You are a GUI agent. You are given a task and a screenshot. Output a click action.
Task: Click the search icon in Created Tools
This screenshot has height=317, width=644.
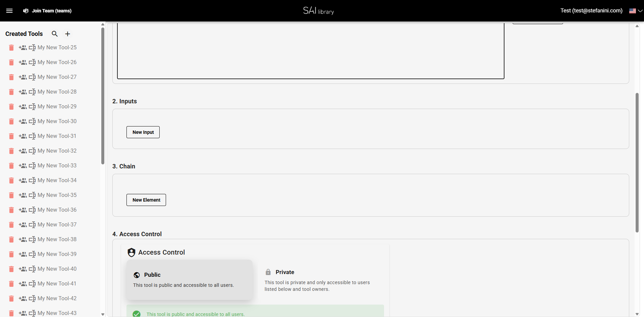54,34
